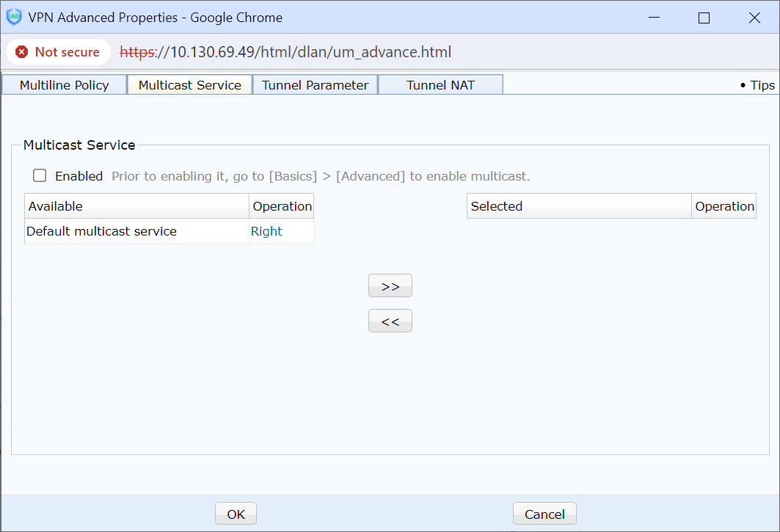
Task: Select Default multicast service row
Action: tap(101, 231)
